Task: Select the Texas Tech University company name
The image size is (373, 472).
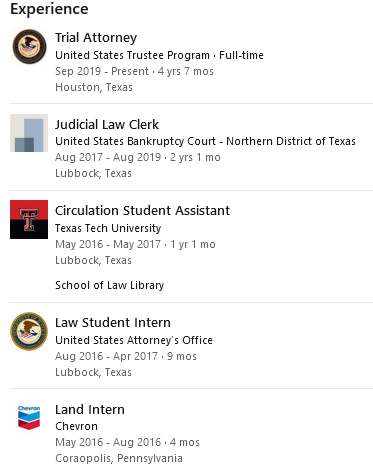Action: pos(108,228)
